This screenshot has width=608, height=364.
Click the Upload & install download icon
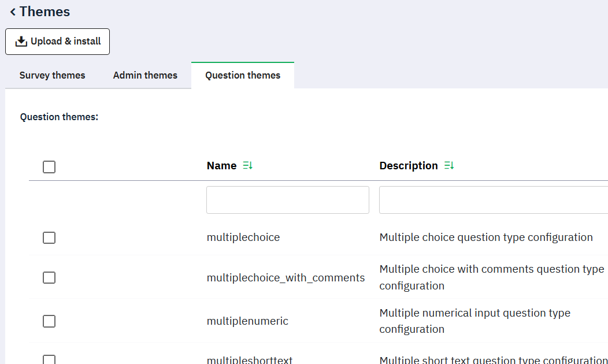click(21, 42)
